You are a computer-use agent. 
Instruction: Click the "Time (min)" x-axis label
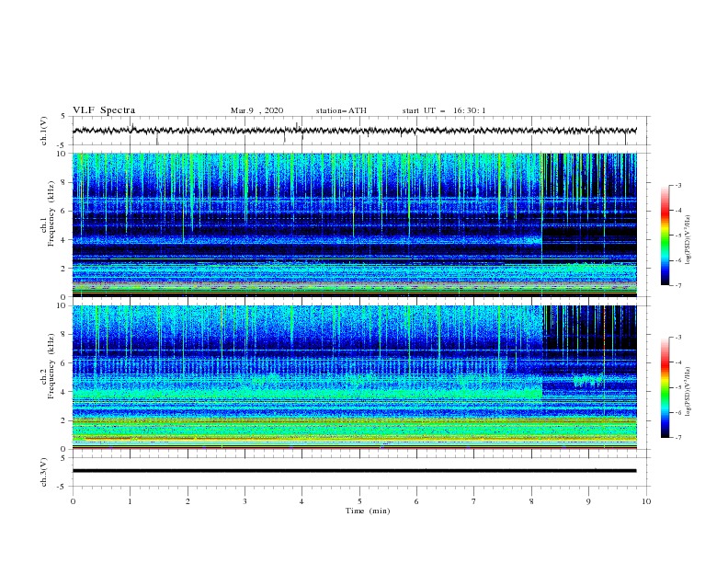click(368, 511)
